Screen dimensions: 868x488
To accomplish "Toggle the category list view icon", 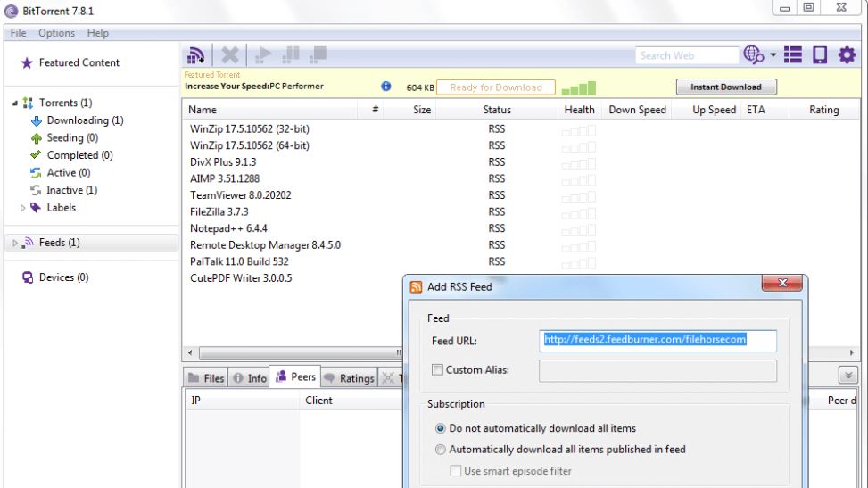I will coord(793,55).
